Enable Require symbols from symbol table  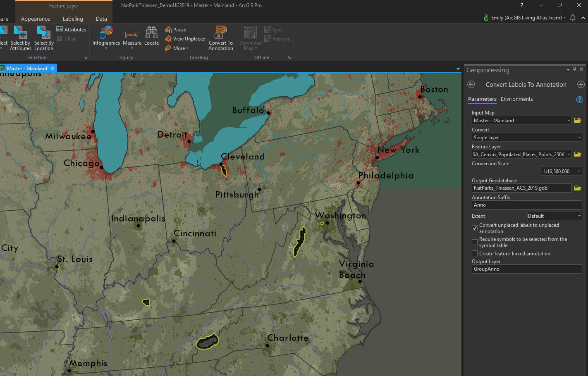point(475,242)
